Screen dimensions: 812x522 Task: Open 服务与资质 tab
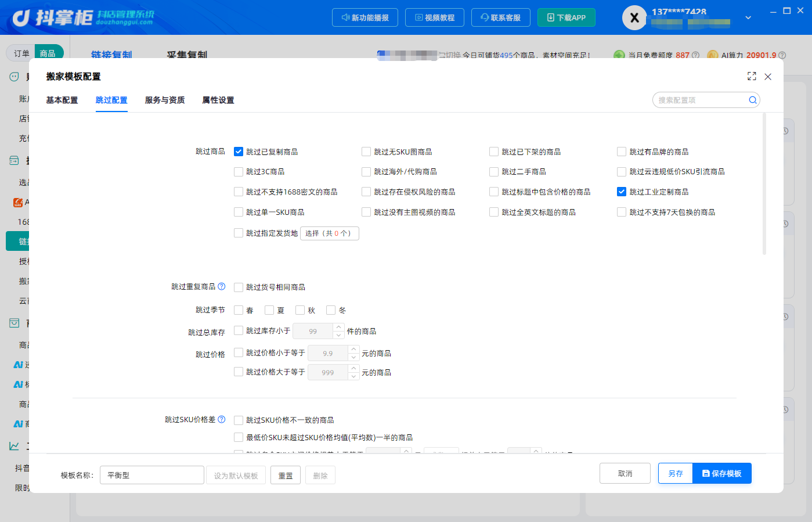point(165,100)
